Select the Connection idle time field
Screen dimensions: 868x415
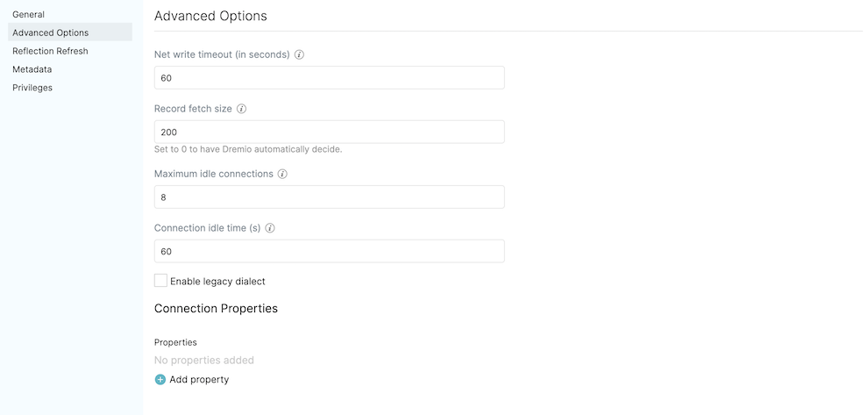[329, 251]
